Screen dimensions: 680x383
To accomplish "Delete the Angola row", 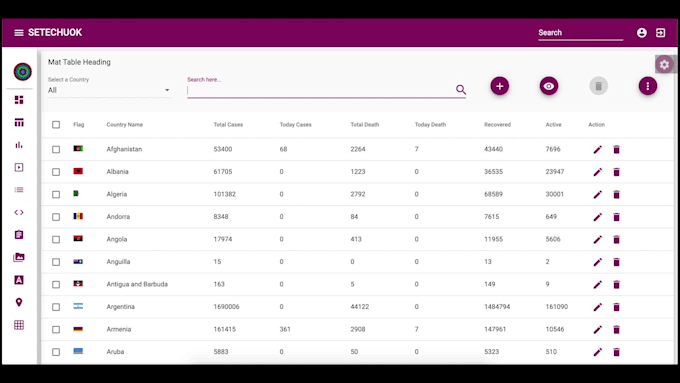I will [x=616, y=240].
